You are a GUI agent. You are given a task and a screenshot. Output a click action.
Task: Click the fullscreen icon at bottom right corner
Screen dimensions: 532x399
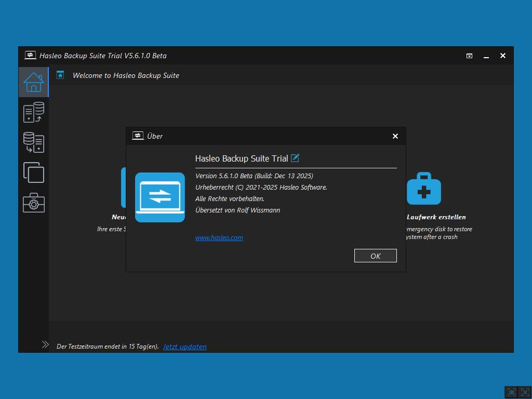pos(525,392)
